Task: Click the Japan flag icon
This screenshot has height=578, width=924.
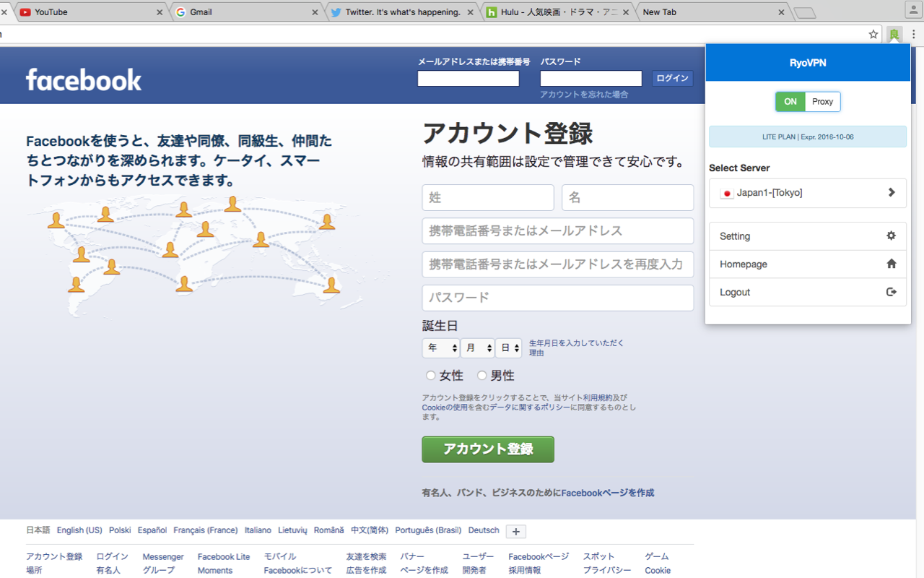Action: [x=725, y=193]
